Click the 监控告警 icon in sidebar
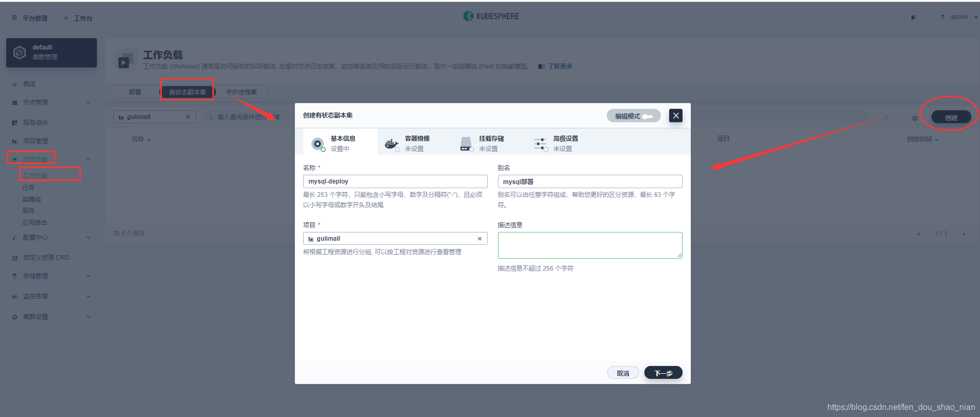 coord(14,296)
